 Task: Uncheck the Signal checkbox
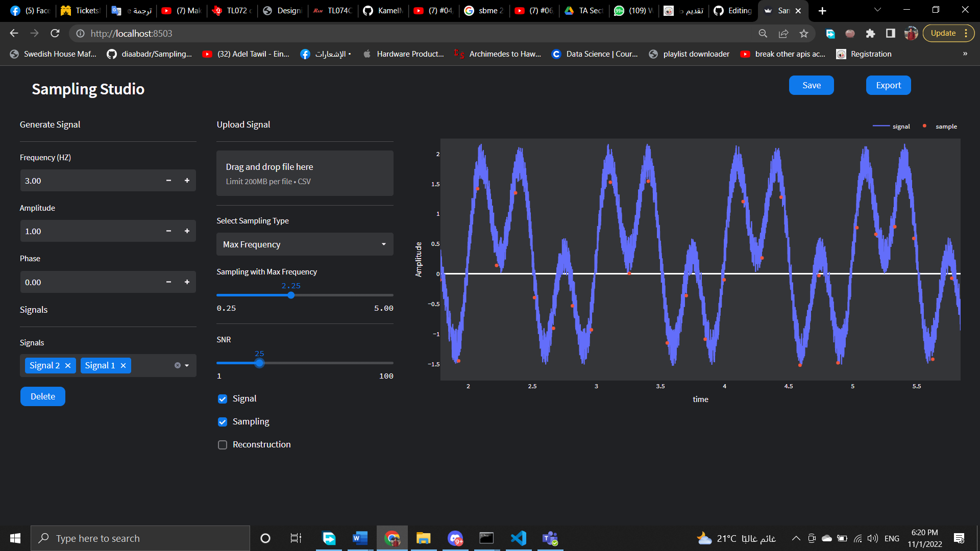click(x=223, y=399)
